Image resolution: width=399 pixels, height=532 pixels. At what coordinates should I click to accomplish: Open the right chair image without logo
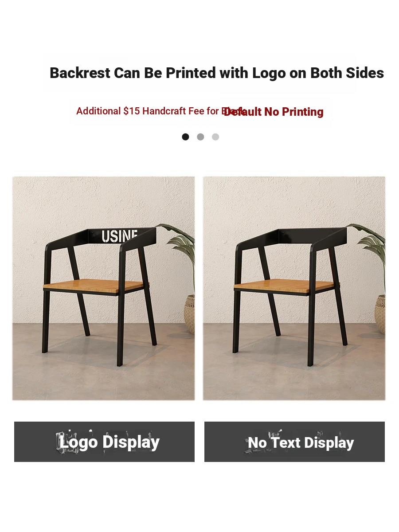click(294, 289)
